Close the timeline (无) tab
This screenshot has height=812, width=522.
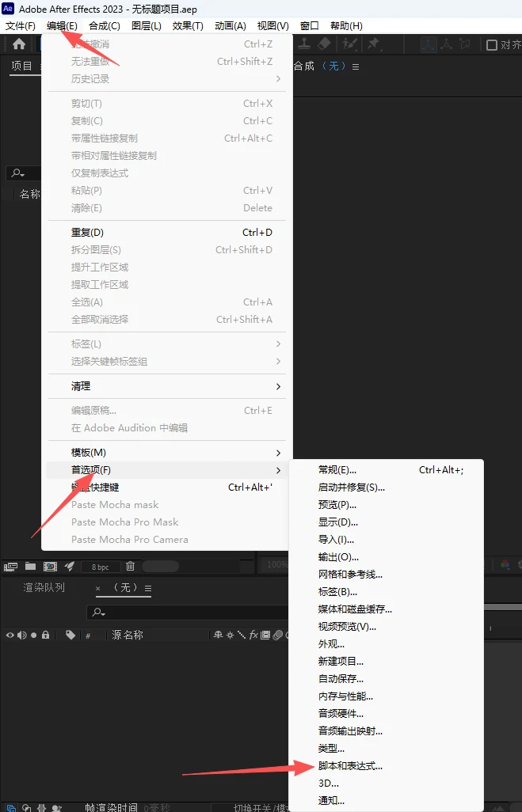pos(98,588)
